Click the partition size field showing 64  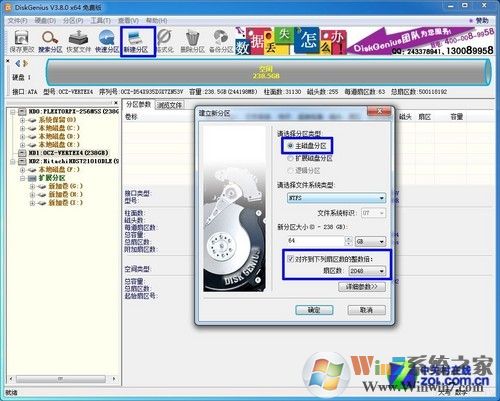pos(316,241)
